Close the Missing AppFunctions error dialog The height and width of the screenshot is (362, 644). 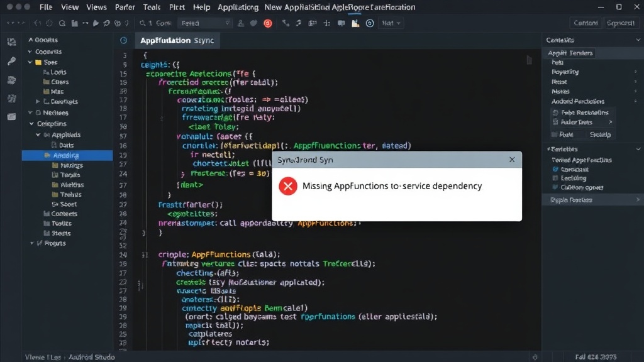[x=512, y=160]
